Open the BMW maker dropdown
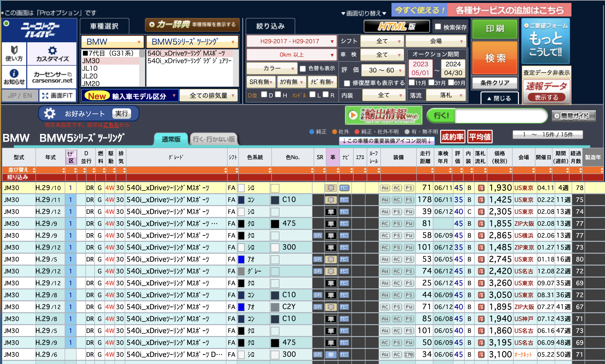The width and height of the screenshot is (605, 364). tap(112, 42)
